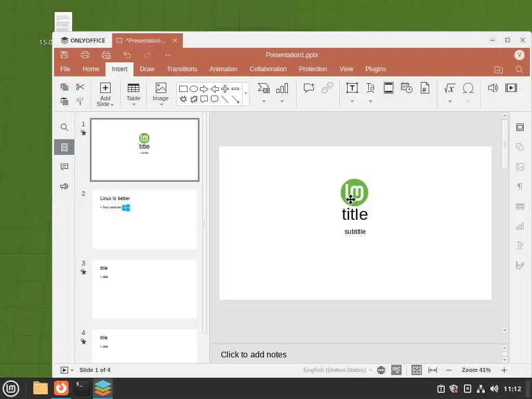Click the Hyperlink chain icon
The image size is (532, 399).
click(327, 88)
